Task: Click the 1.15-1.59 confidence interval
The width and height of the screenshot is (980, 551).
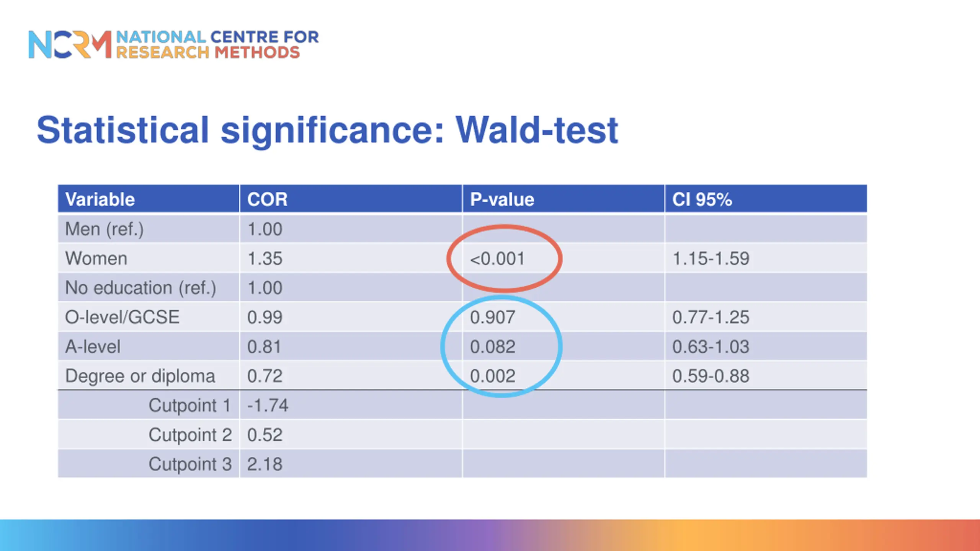Action: pyautogui.click(x=711, y=259)
